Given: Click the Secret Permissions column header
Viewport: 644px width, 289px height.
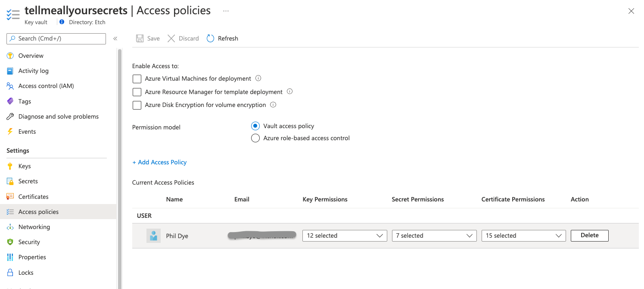Looking at the screenshot, I should (x=418, y=199).
